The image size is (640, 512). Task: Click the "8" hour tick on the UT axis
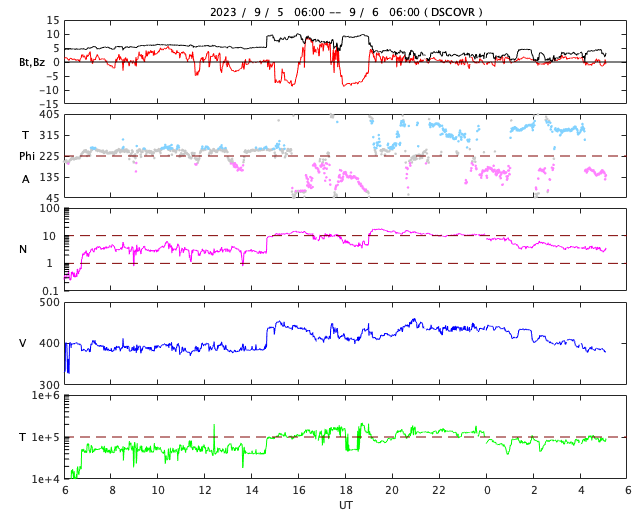(112, 490)
